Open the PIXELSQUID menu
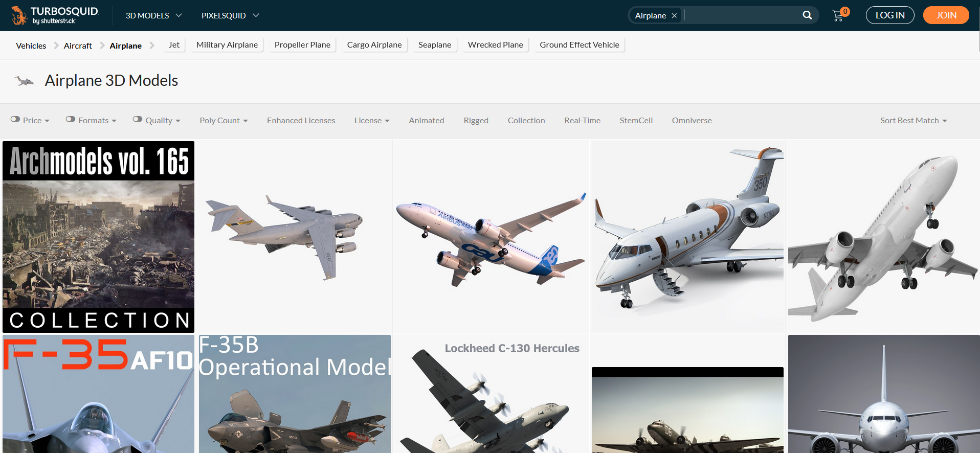This screenshot has height=453, width=980. coord(230,15)
